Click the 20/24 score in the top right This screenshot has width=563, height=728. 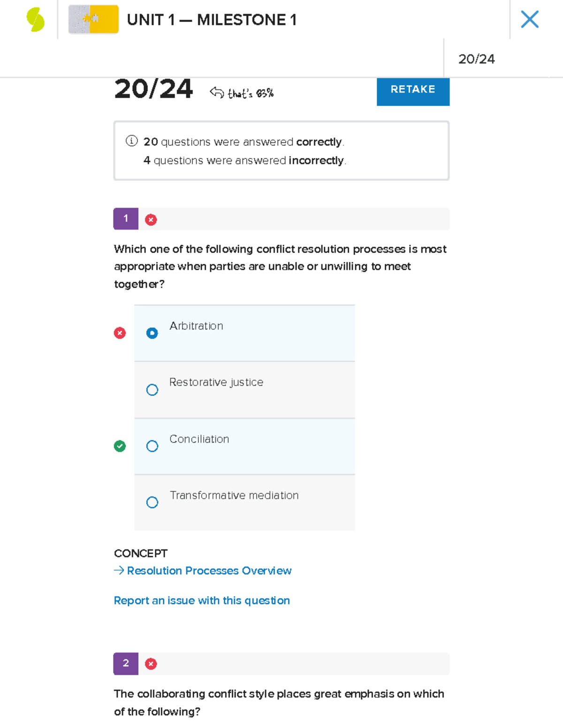click(477, 59)
